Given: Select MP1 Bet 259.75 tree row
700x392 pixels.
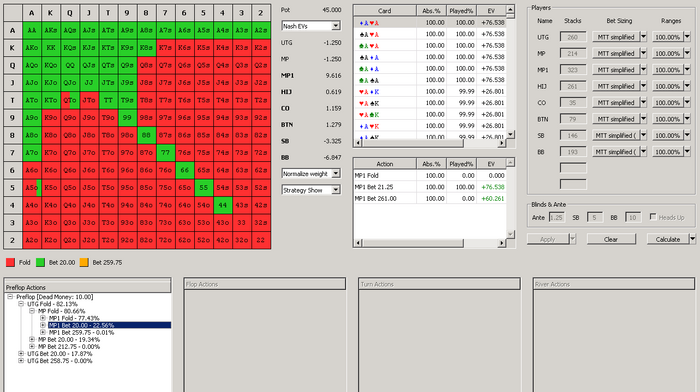Looking at the screenshot, I should (x=81, y=332).
